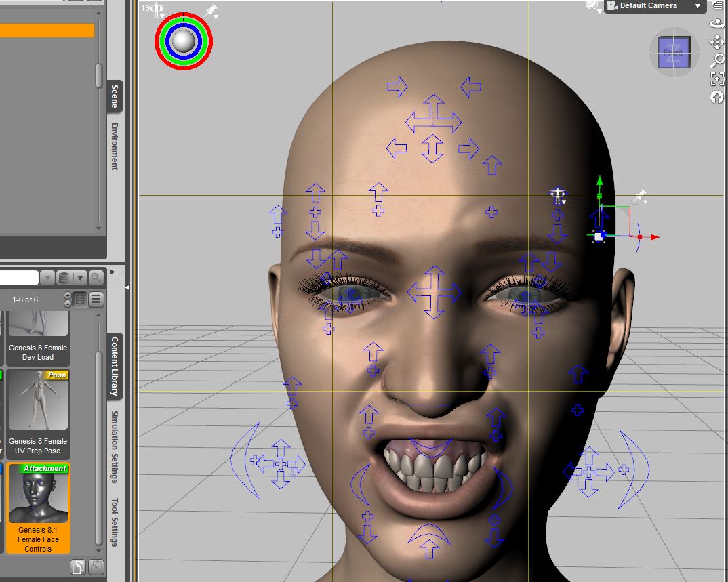Image resolution: width=728 pixels, height=582 pixels.
Task: Select Genesis 8.1 Female Face Controls attachment
Action: pyautogui.click(x=38, y=507)
